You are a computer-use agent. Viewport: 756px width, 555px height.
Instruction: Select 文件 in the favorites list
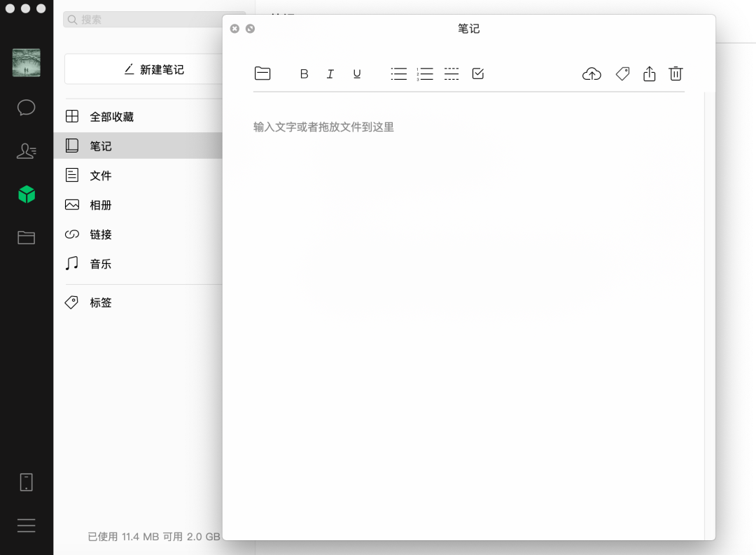[138, 176]
